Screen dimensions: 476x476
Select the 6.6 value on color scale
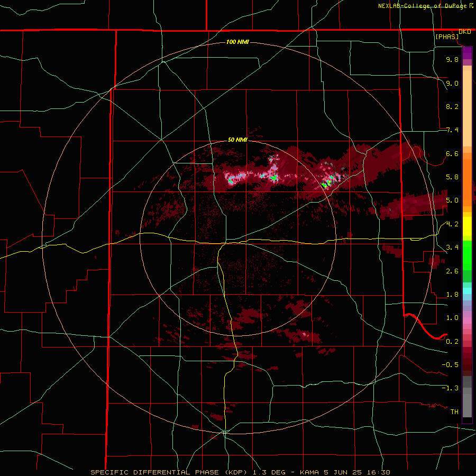click(x=452, y=153)
